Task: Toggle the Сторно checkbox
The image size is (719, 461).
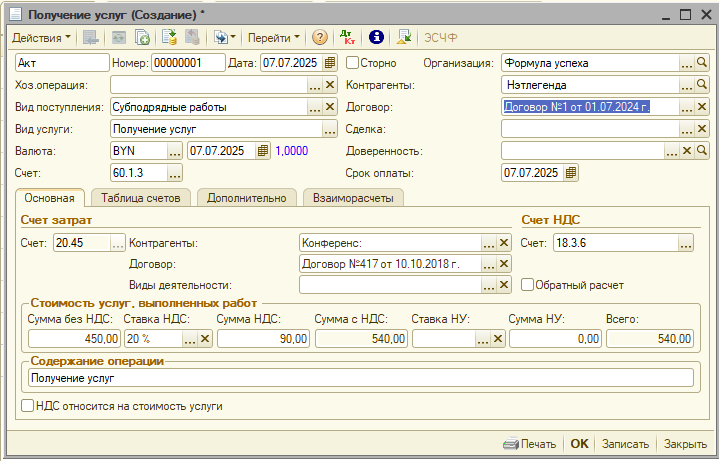Action: (x=353, y=63)
